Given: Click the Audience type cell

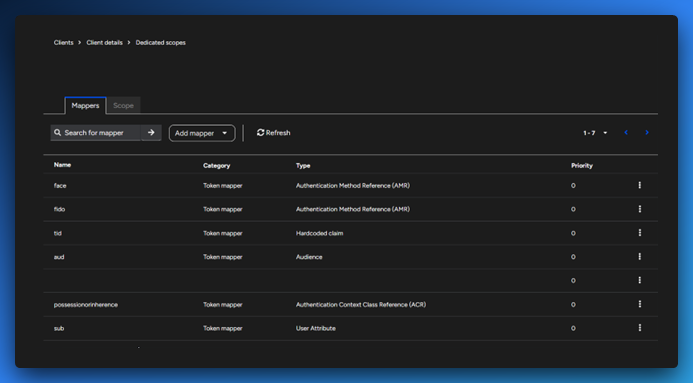Looking at the screenshot, I should pyautogui.click(x=309, y=257).
